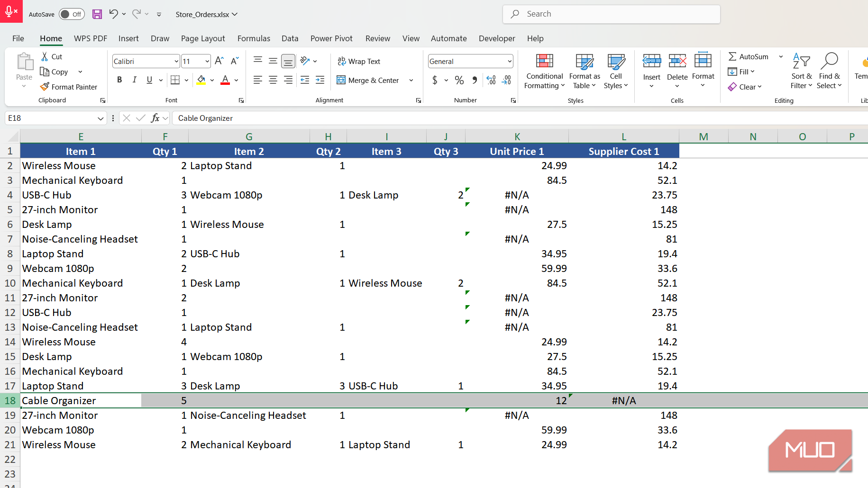The width and height of the screenshot is (868, 488).
Task: Toggle Align Left horizontal alignment
Action: (257, 80)
